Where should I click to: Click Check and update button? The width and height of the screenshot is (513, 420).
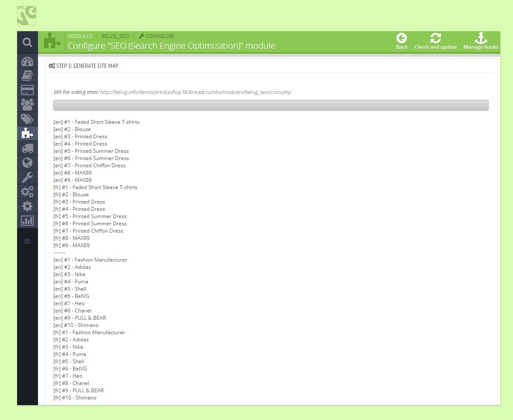pos(435,41)
